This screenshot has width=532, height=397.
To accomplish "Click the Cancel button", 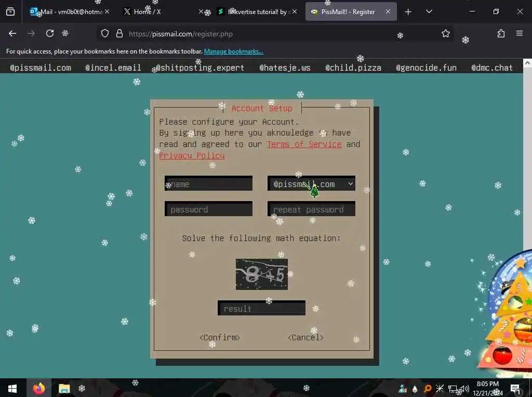I will pyautogui.click(x=305, y=338).
